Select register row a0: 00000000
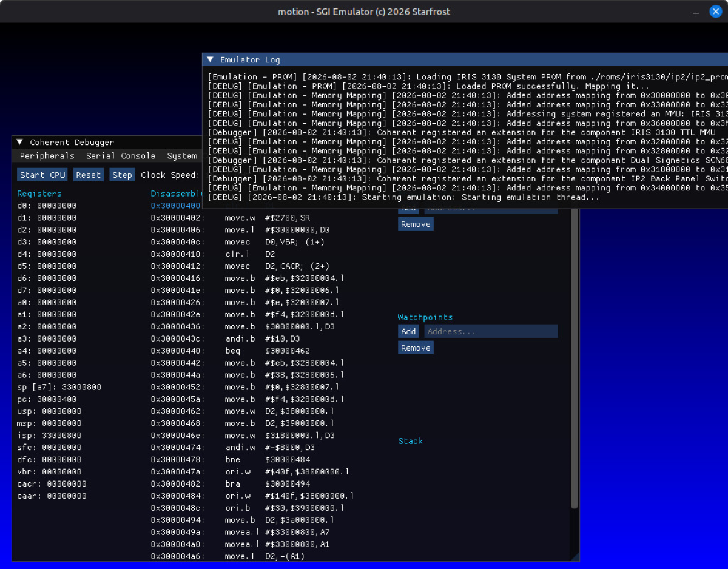728x569 pixels. (x=47, y=303)
